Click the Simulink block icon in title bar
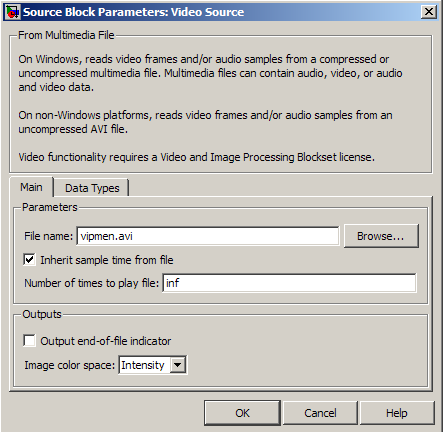 coord(12,12)
